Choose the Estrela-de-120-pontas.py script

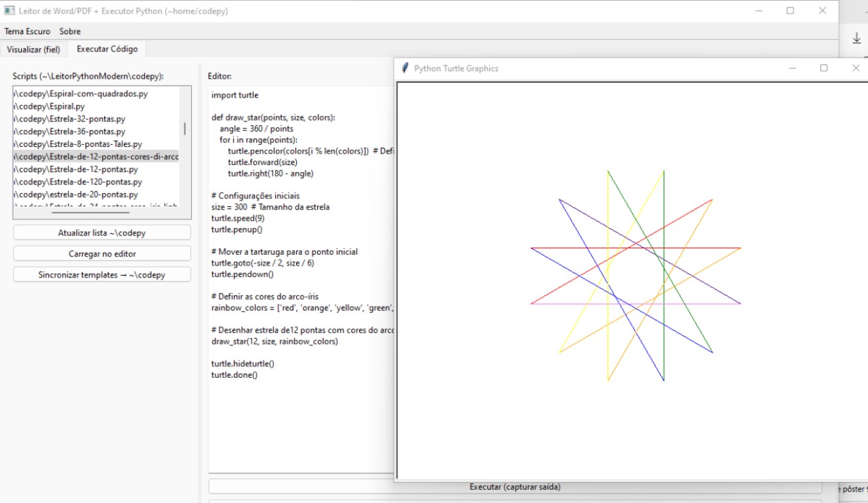[x=96, y=182]
